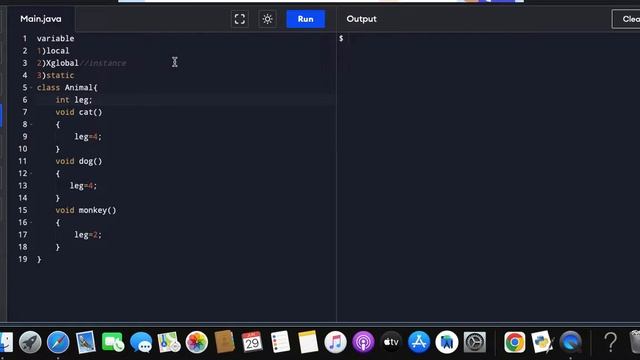
Task: Click the '1)local' text on line 2
Action: pos(53,51)
